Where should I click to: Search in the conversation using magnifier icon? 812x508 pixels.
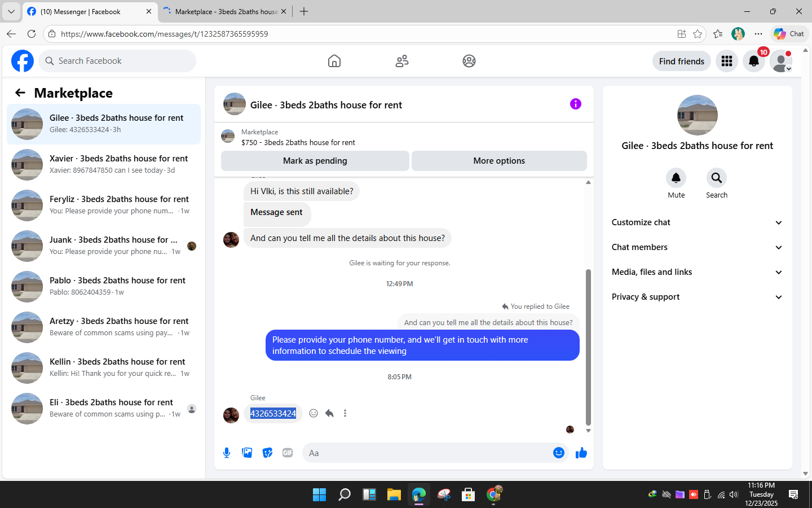[x=717, y=178]
